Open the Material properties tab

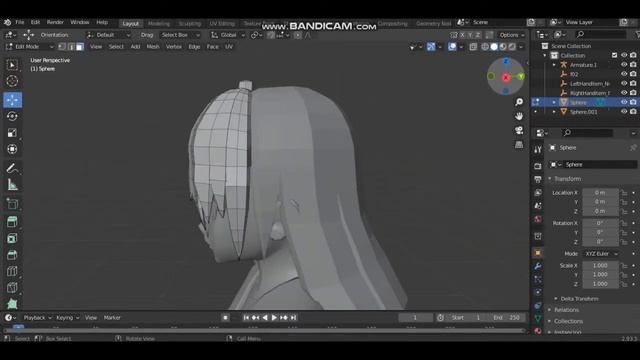(538, 331)
